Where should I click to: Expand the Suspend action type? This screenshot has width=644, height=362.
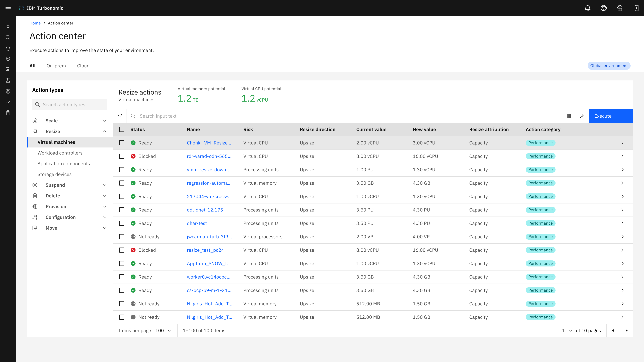click(x=69, y=185)
